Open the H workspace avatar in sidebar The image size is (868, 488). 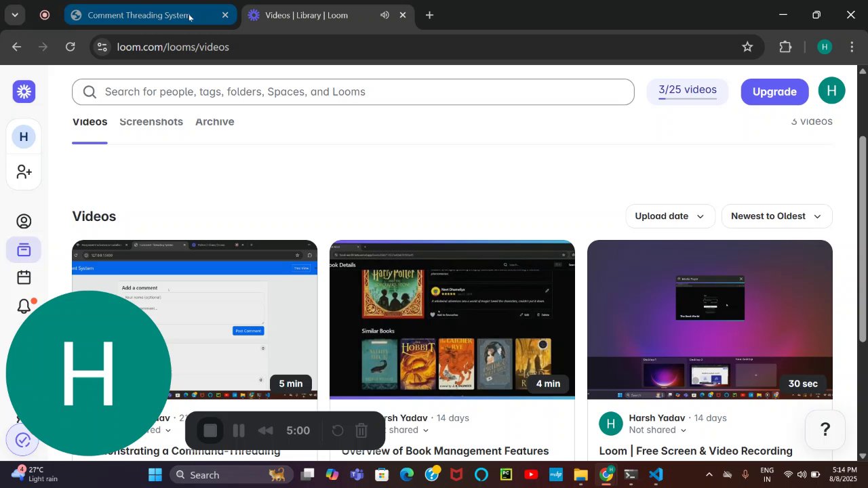[24, 137]
